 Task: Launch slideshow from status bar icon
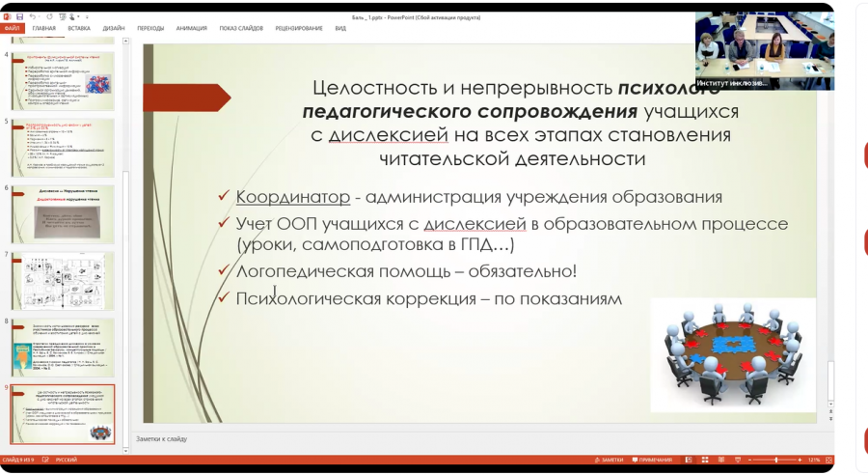point(738,460)
